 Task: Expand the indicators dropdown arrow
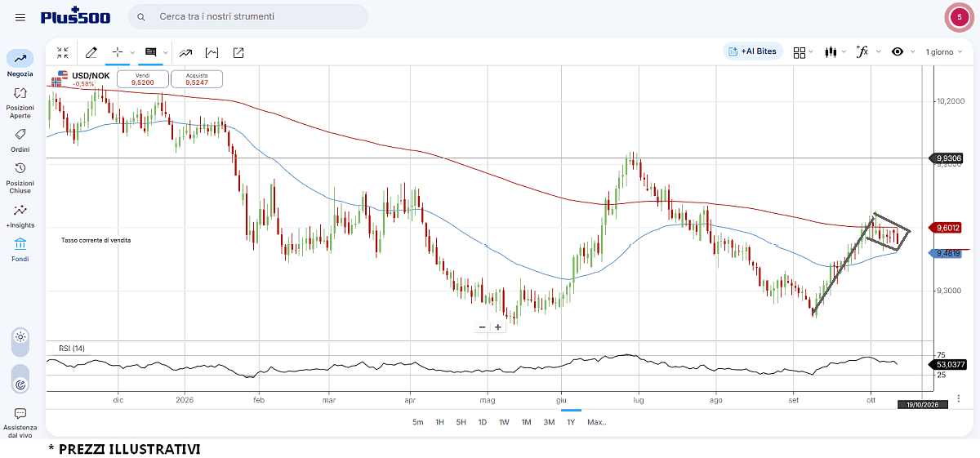pos(879,51)
